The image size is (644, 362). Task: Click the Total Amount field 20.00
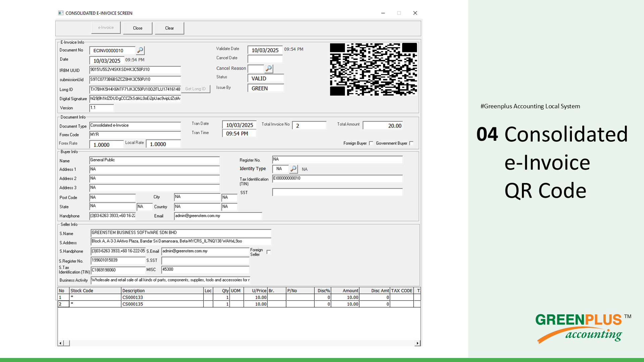[x=383, y=126]
